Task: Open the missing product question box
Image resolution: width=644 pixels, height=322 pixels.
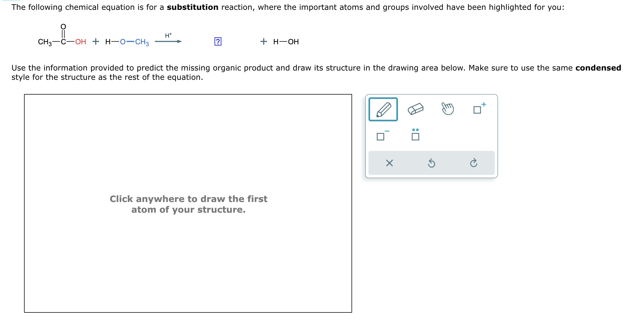Action: coord(218,41)
